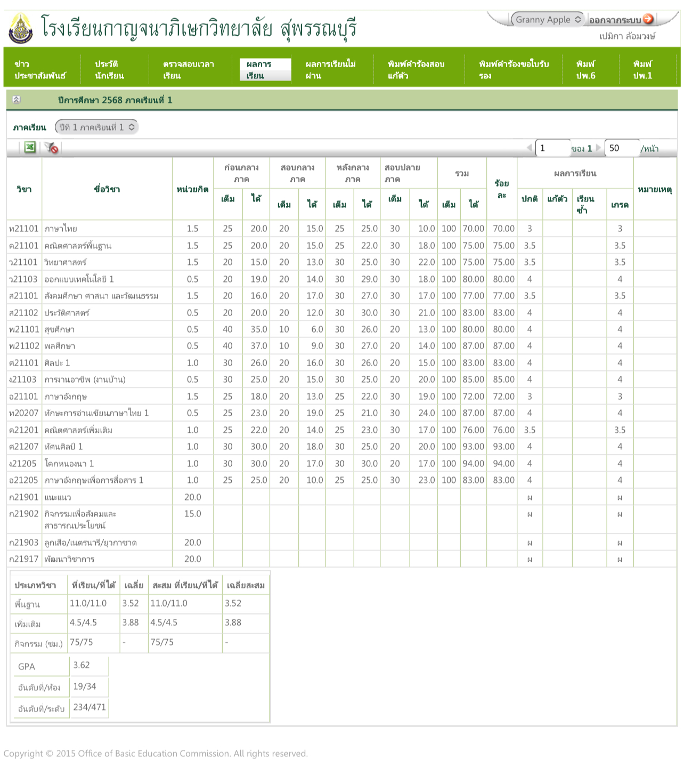Open the Granny Apple theme dropdown
Screen dimensions: 684x784
pyautogui.click(x=547, y=20)
